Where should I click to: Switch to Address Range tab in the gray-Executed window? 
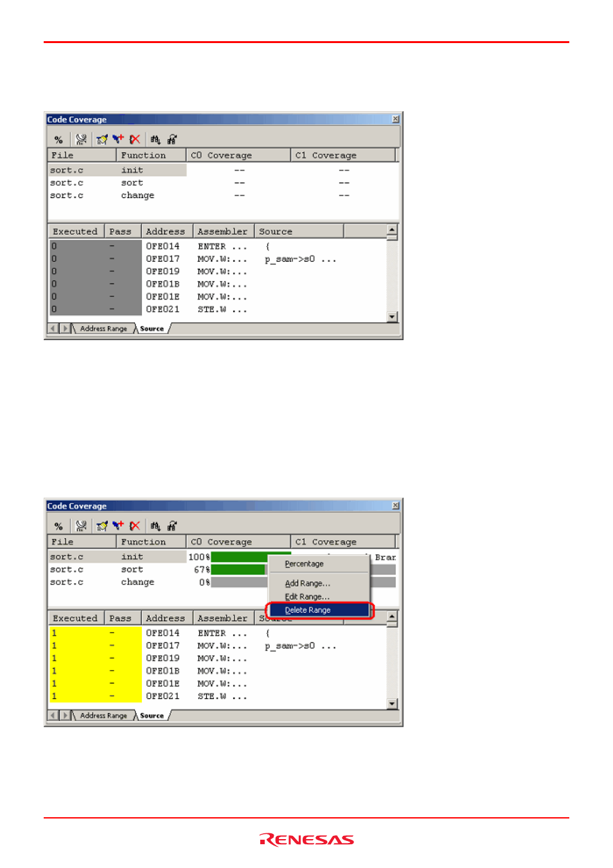click(103, 329)
